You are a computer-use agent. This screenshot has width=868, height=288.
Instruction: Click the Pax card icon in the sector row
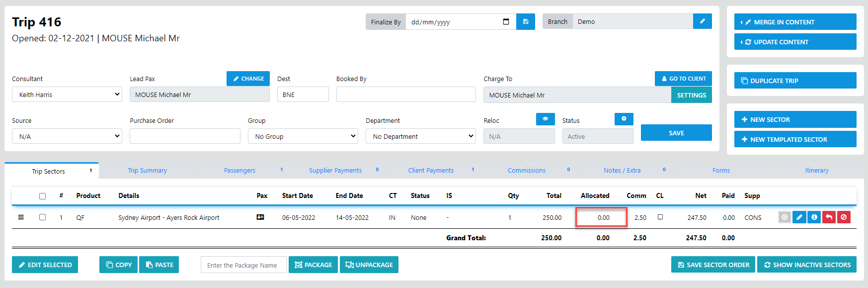(x=260, y=217)
